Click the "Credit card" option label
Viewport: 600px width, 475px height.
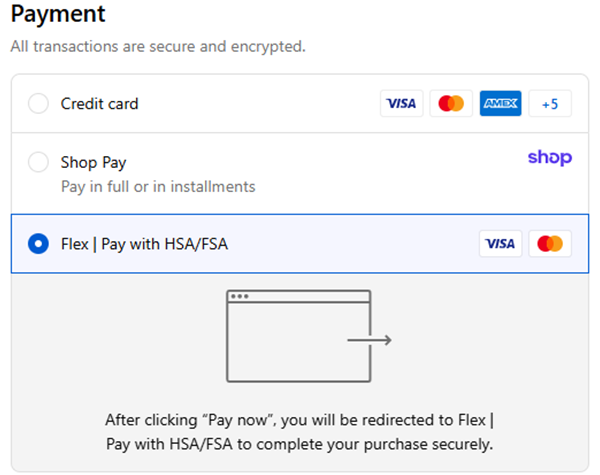pos(99,104)
